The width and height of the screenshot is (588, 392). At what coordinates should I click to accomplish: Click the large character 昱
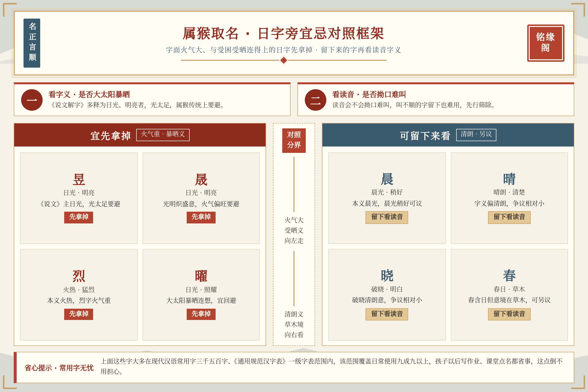79,179
